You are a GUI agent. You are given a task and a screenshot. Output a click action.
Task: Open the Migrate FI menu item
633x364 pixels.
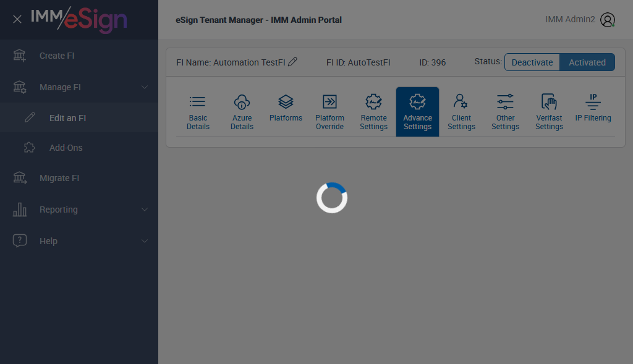(59, 178)
